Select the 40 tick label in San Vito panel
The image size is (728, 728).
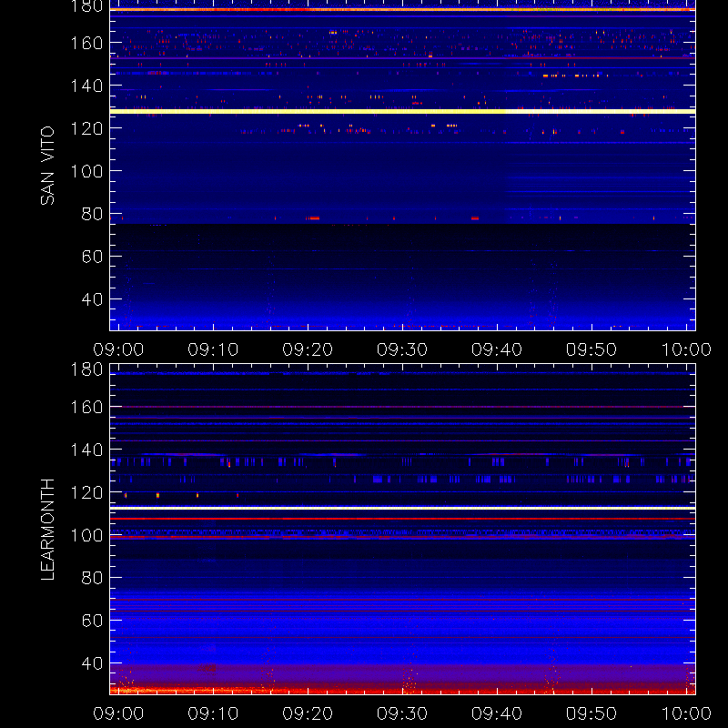(92, 299)
